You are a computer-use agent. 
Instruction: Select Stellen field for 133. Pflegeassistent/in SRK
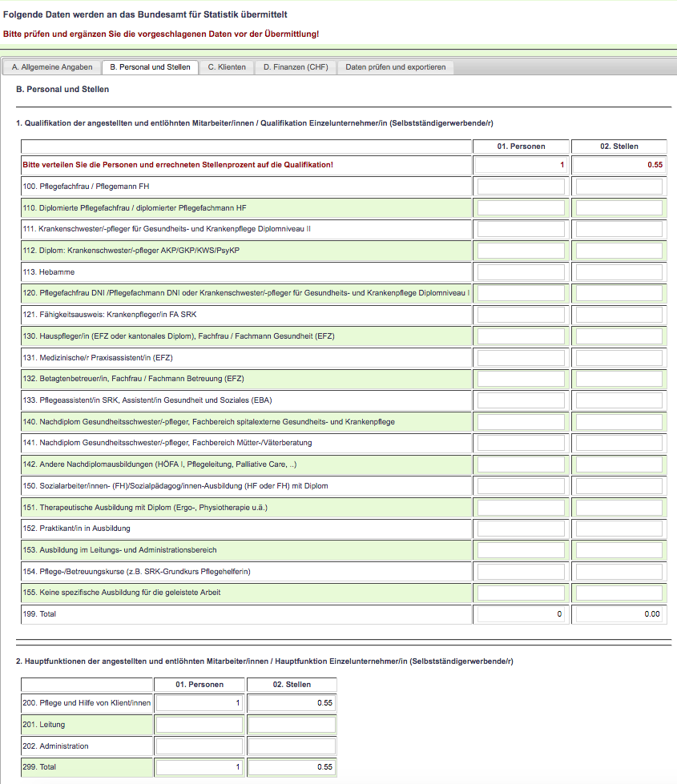click(x=619, y=400)
